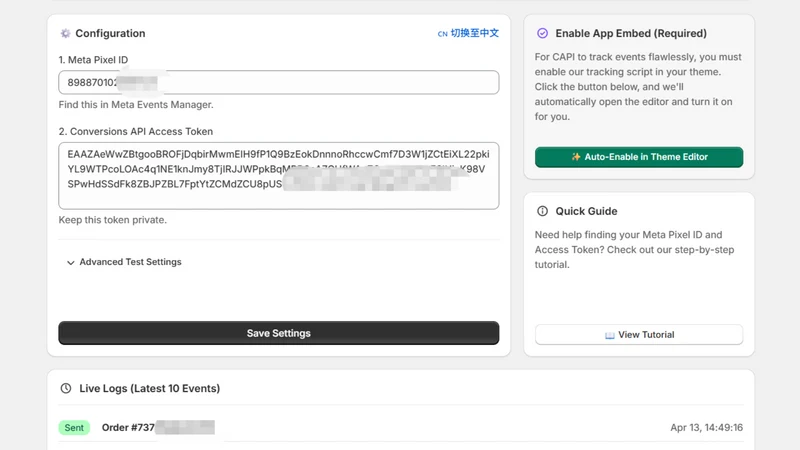Focus the Meta Pixel ID input field

279,82
